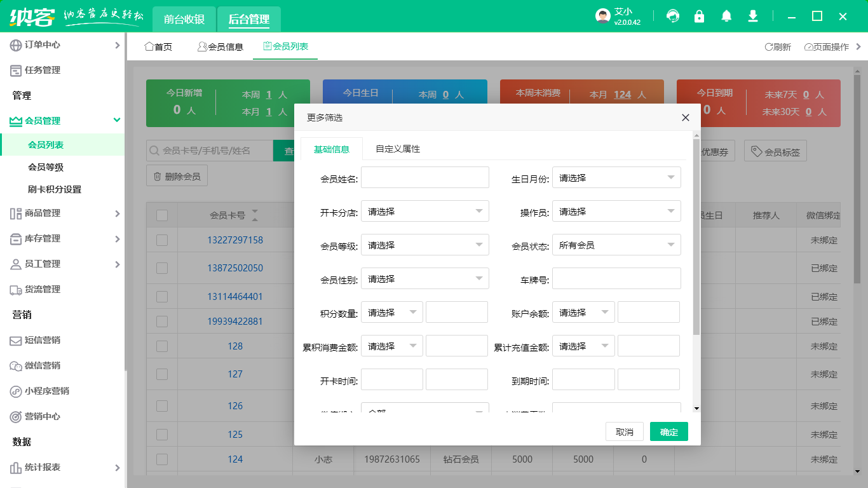Image resolution: width=868 pixels, height=488 pixels.
Task: Click the customer service headset icon
Action: [672, 17]
